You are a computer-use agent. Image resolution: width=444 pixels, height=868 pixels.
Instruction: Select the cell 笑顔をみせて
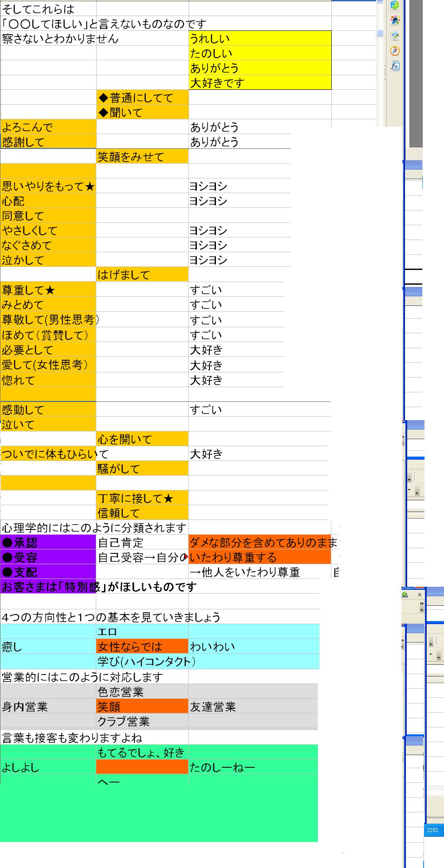pos(142,156)
